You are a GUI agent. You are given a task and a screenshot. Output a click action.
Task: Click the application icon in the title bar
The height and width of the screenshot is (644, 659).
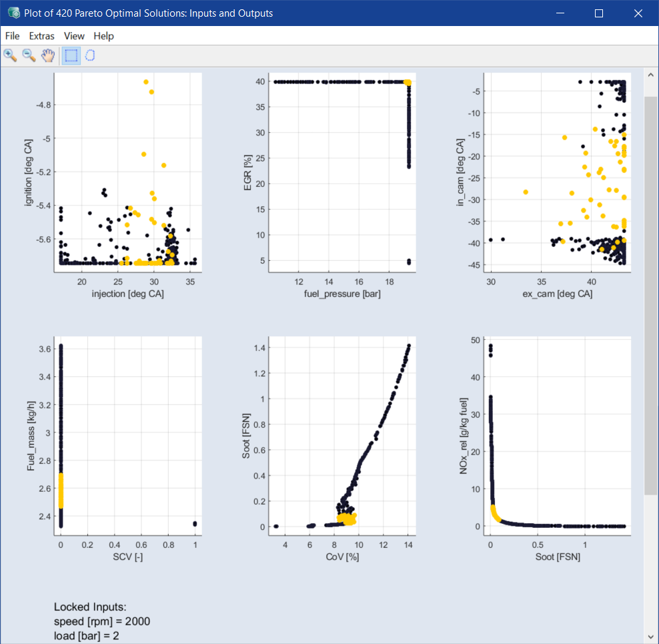coord(13,13)
